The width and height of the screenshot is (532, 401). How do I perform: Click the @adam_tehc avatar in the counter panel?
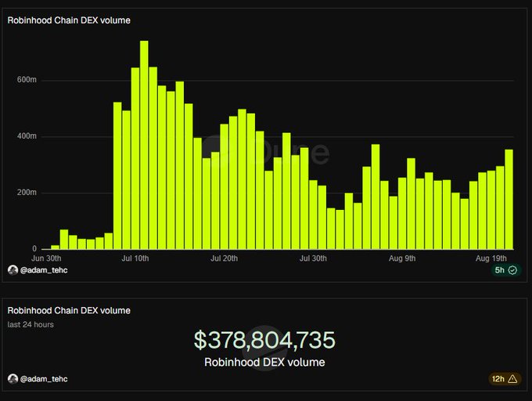click(13, 379)
